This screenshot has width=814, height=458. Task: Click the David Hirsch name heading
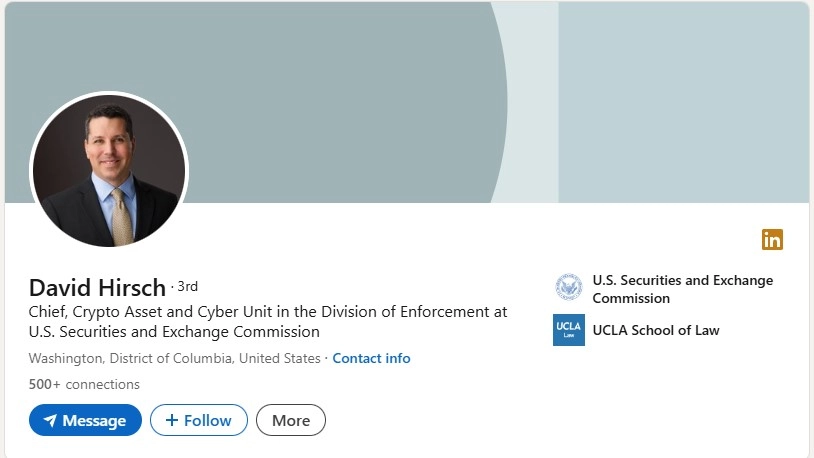pyautogui.click(x=97, y=287)
